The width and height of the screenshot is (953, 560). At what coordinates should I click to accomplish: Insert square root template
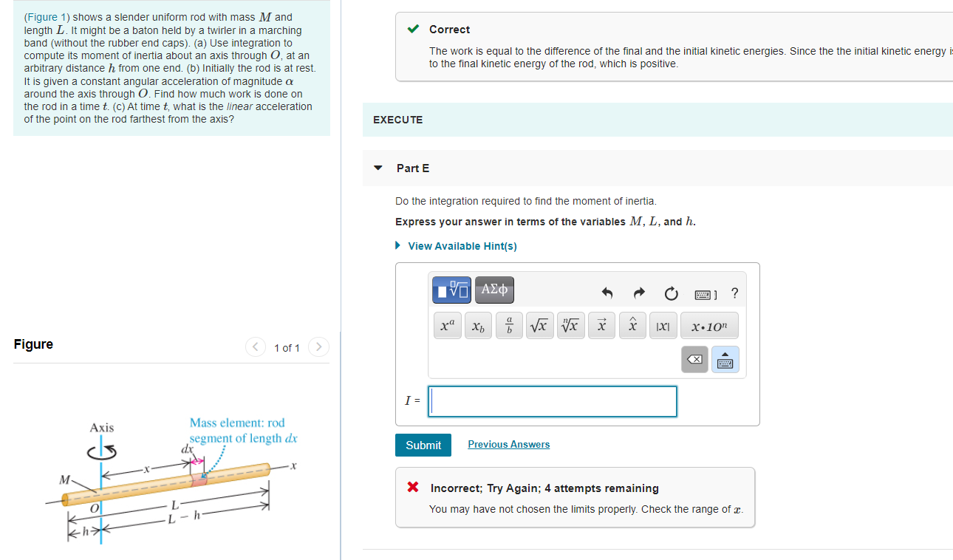tap(539, 326)
